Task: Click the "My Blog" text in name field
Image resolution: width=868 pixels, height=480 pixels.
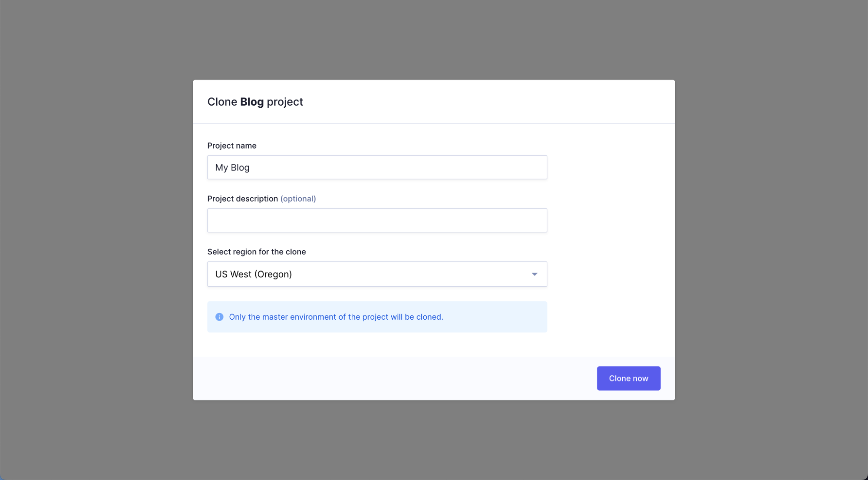Action: (232, 168)
